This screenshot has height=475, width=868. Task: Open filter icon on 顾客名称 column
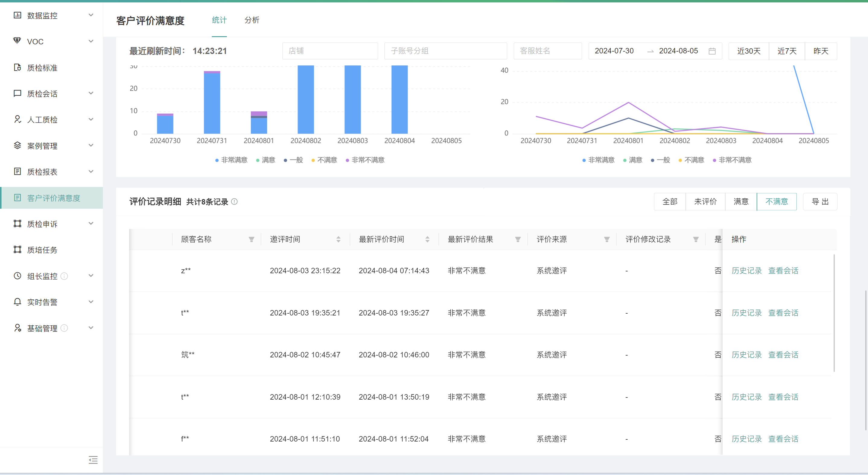pyautogui.click(x=251, y=239)
